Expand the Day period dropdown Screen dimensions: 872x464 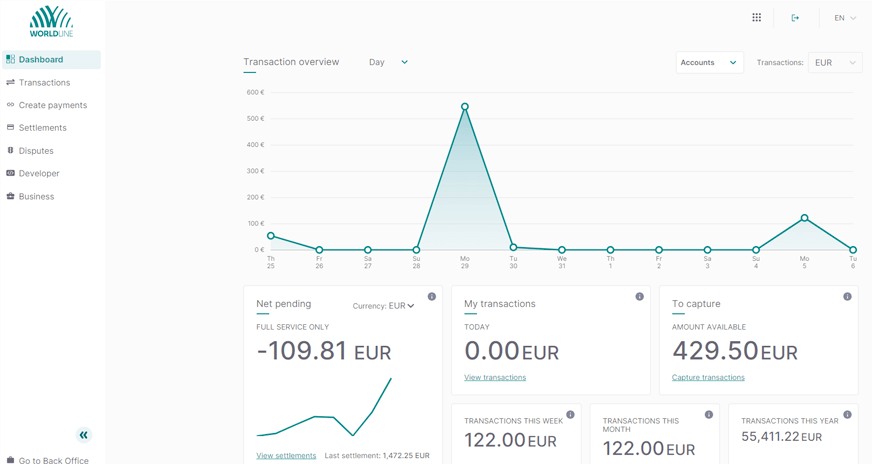click(389, 62)
